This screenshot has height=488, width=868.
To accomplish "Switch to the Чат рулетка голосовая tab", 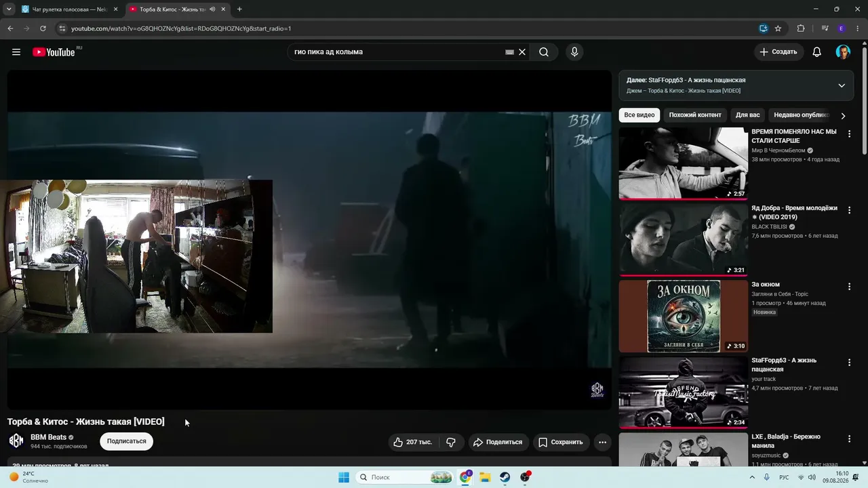I will coord(70,9).
